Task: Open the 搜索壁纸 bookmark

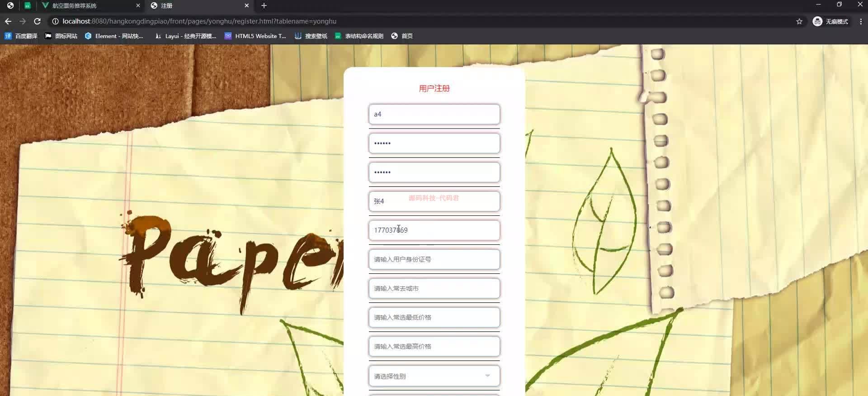Action: point(311,36)
